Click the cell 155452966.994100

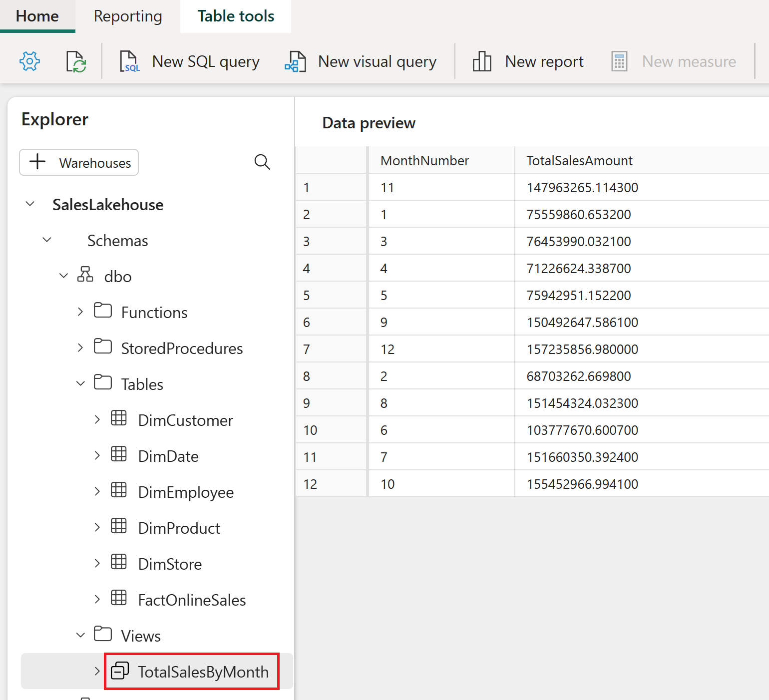pyautogui.click(x=642, y=484)
